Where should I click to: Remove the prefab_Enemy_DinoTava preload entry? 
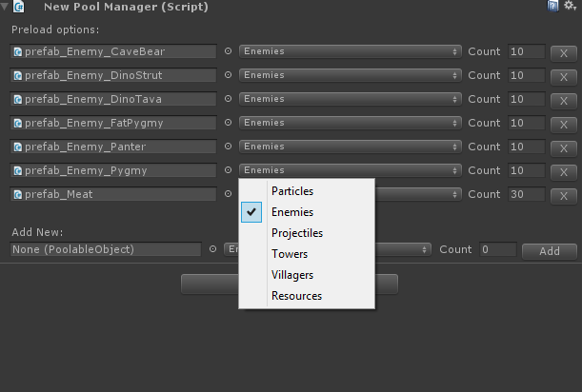[x=563, y=100]
